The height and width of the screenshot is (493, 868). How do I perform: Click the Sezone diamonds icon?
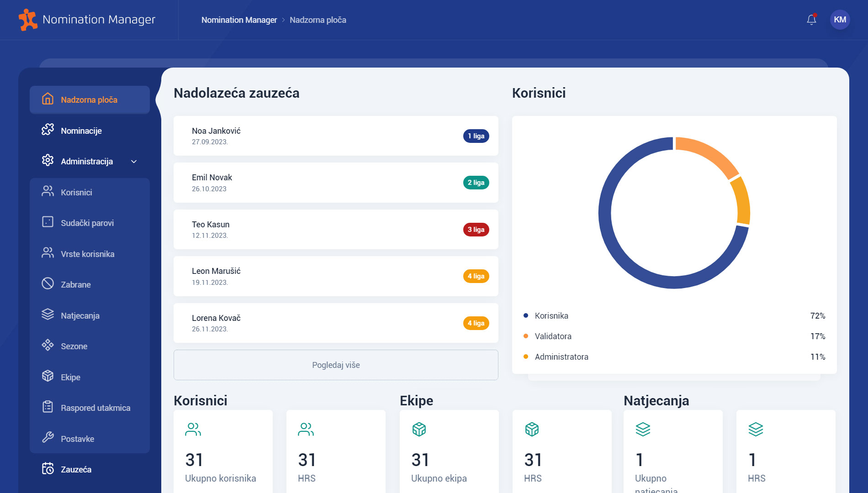coord(48,346)
